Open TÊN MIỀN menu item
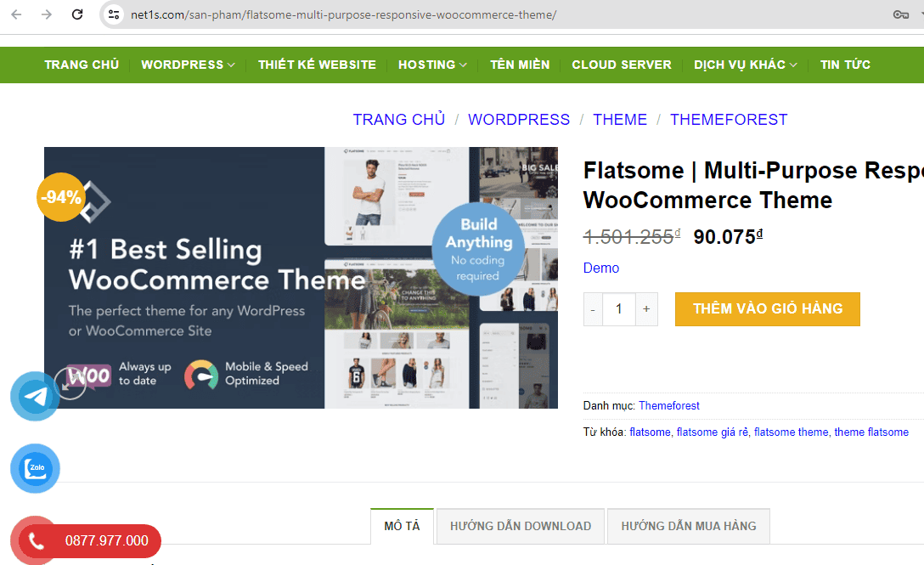 click(520, 65)
